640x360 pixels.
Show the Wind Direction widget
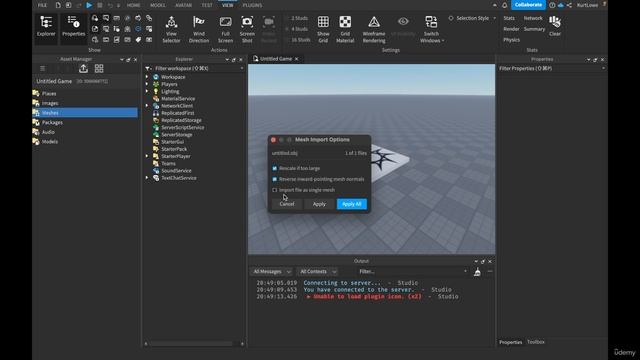[x=199, y=29]
